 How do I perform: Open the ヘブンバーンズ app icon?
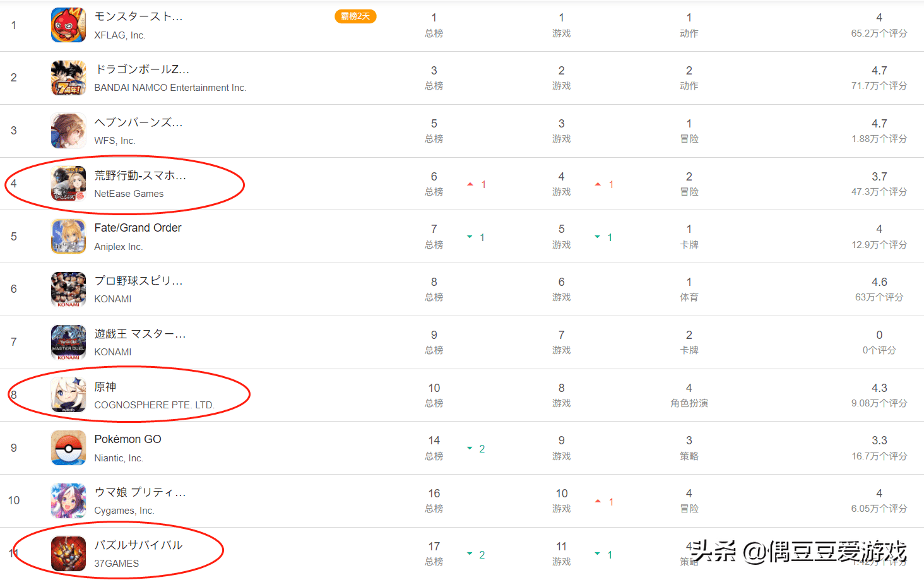pos(68,131)
